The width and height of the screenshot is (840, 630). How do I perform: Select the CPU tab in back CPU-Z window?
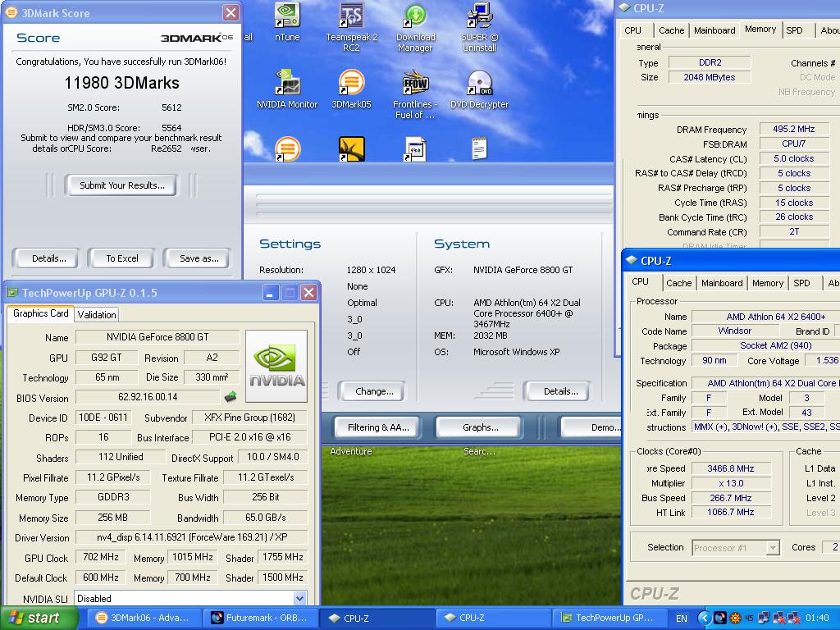pos(632,30)
